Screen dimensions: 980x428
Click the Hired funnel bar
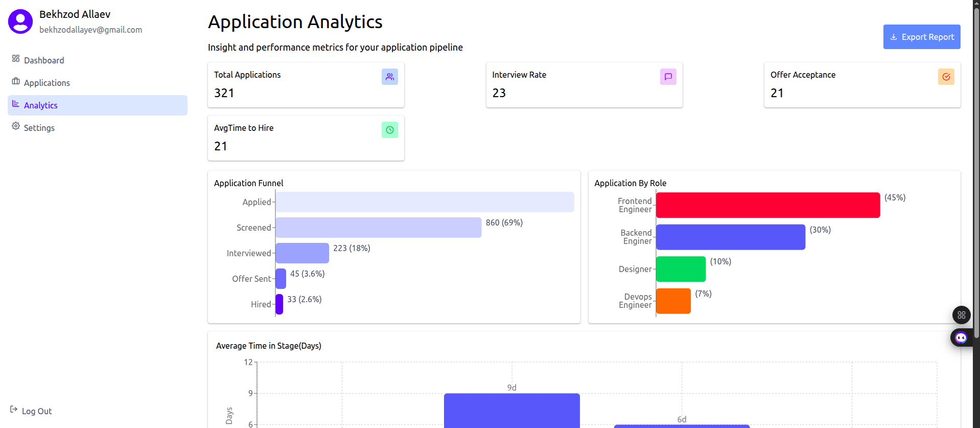279,304
